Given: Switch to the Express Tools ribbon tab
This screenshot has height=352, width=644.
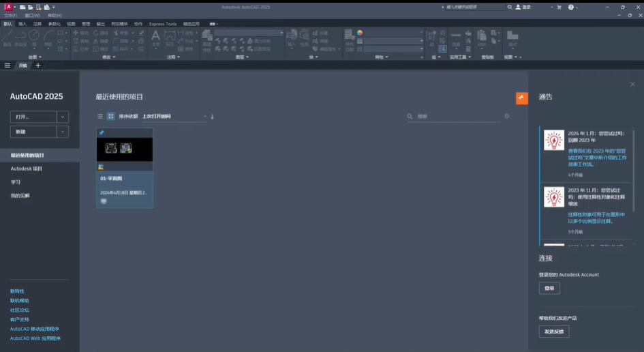Looking at the screenshot, I should coord(163,24).
